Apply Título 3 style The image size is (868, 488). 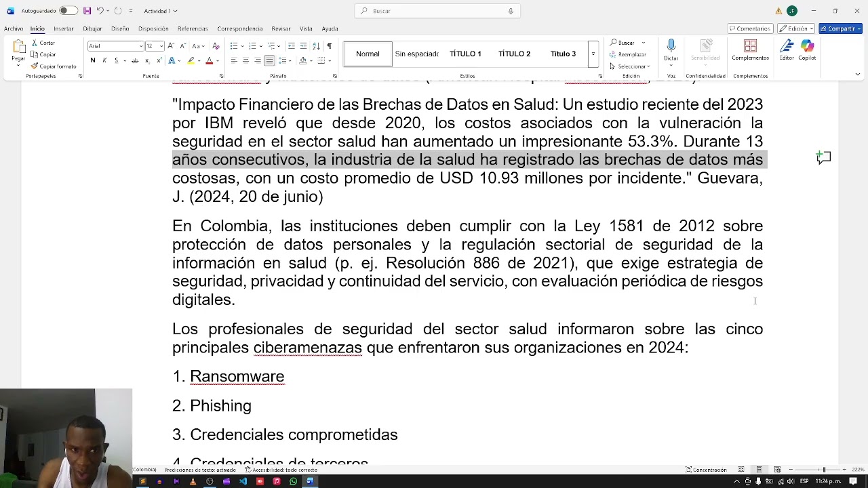563,54
